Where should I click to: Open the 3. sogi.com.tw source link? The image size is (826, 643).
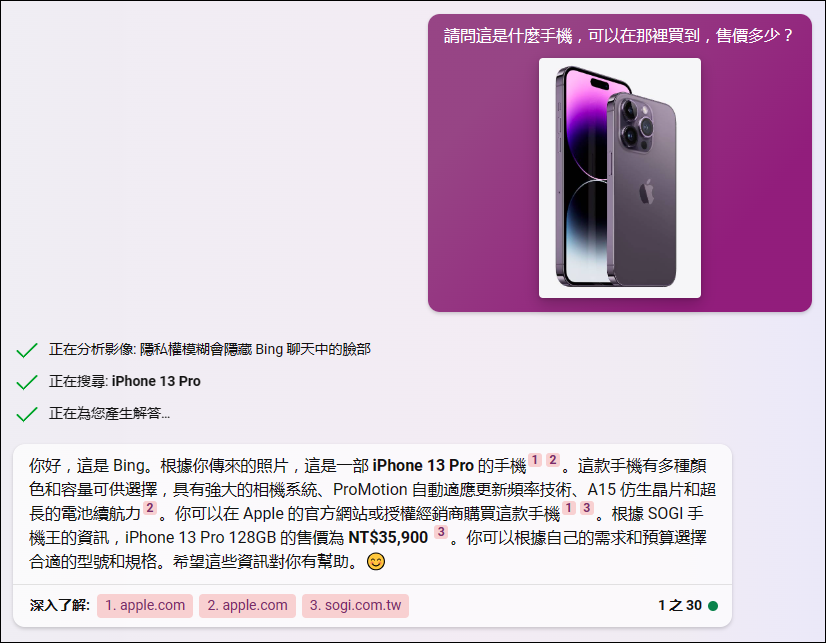[x=356, y=606]
